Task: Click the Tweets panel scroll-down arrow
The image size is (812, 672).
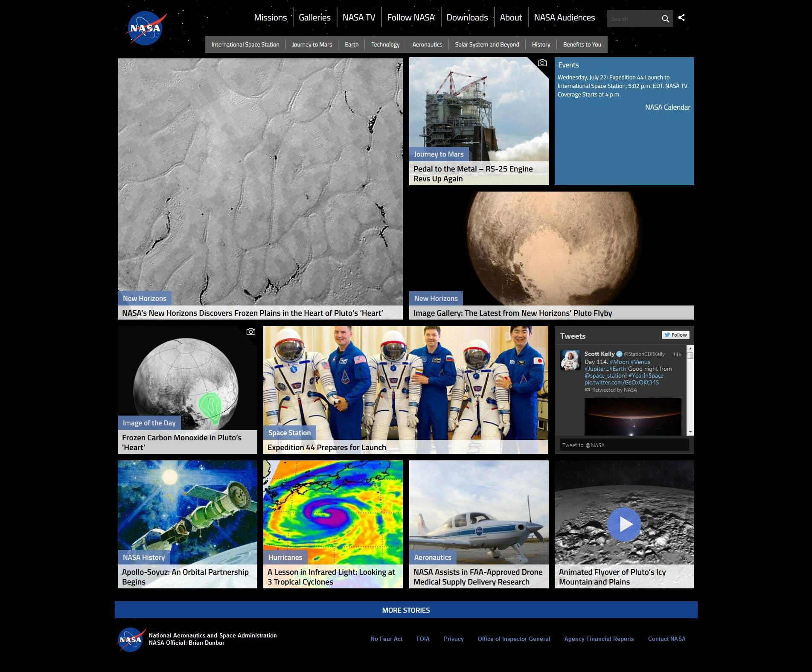Action: [690, 432]
